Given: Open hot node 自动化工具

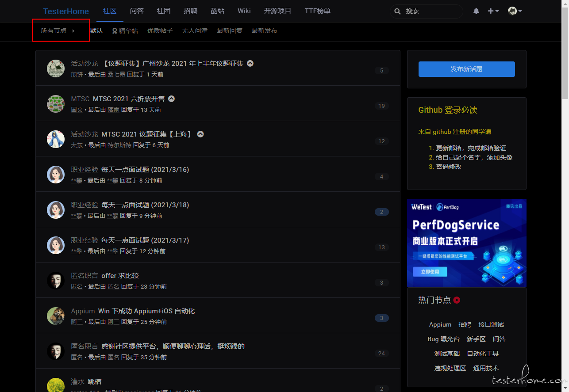Looking at the screenshot, I should click(x=483, y=354).
